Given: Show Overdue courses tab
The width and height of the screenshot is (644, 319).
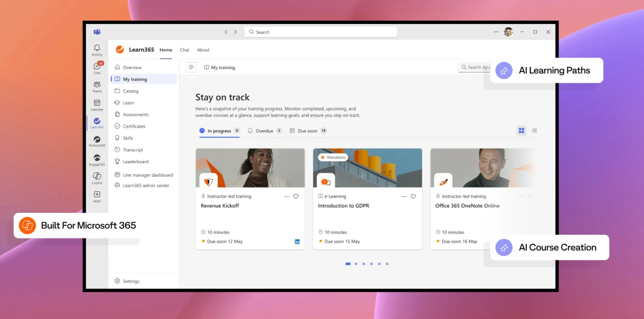Looking at the screenshot, I should [x=264, y=131].
